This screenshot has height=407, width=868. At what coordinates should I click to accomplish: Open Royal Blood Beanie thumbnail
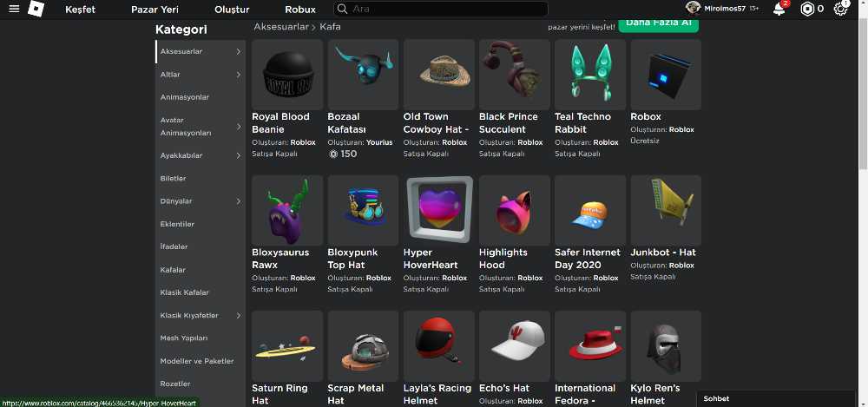point(287,75)
